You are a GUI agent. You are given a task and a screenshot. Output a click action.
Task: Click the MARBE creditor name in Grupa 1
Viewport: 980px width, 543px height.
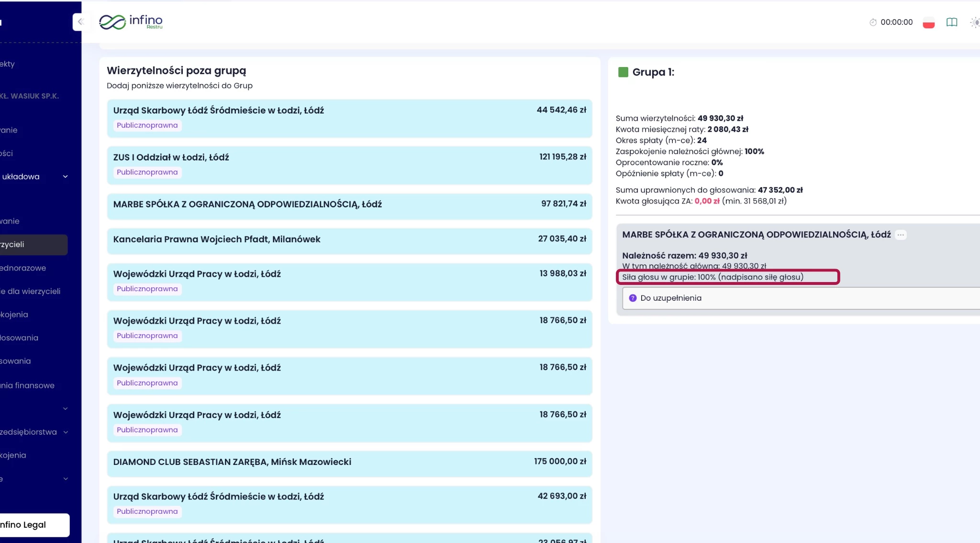point(757,235)
